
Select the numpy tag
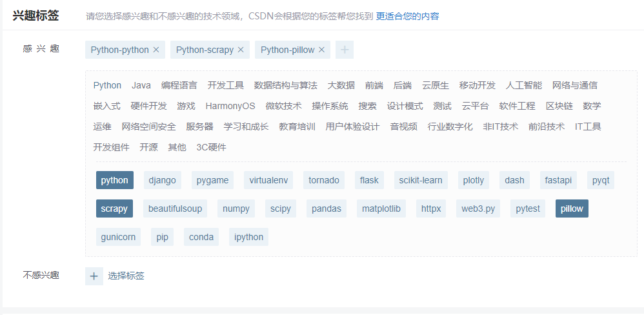tap(236, 208)
